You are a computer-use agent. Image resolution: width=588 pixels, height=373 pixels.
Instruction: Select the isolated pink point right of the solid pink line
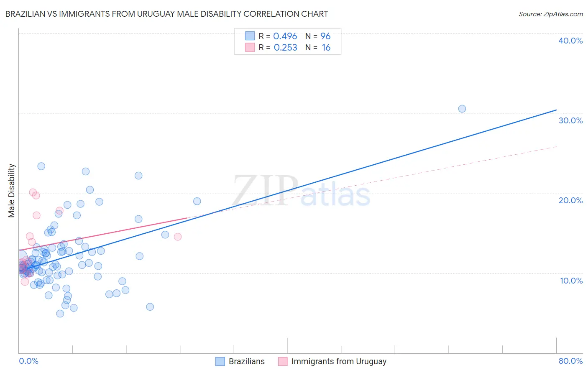click(177, 237)
